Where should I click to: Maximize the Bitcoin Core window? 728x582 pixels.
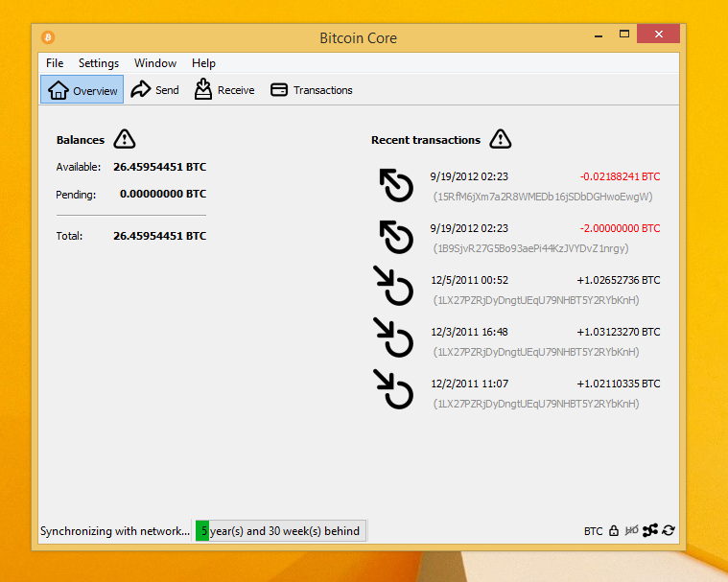624,34
